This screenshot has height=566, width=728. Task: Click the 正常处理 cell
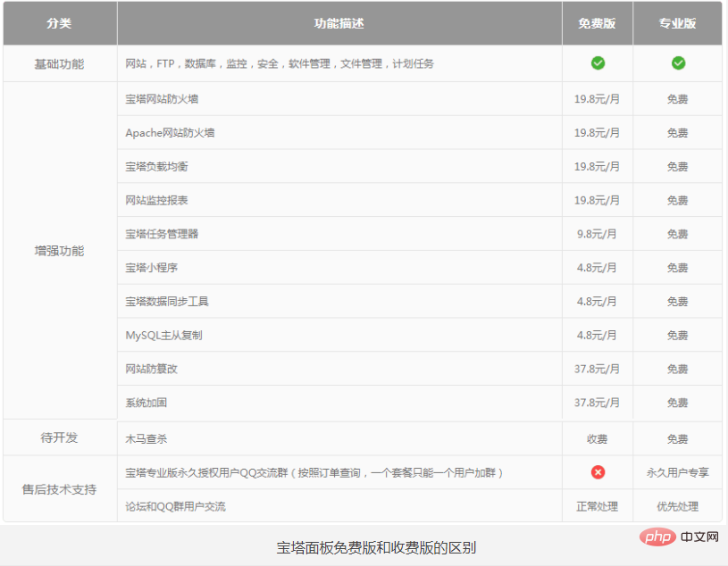597,506
